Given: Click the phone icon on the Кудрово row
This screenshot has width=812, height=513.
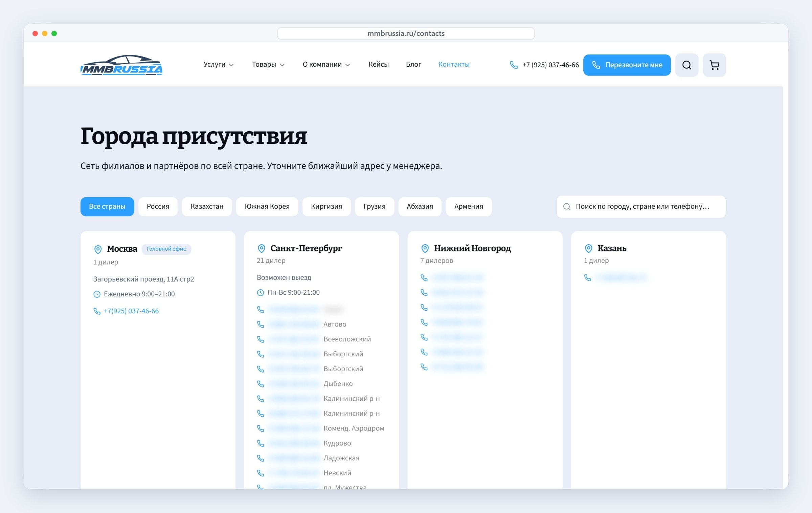Looking at the screenshot, I should click(261, 443).
